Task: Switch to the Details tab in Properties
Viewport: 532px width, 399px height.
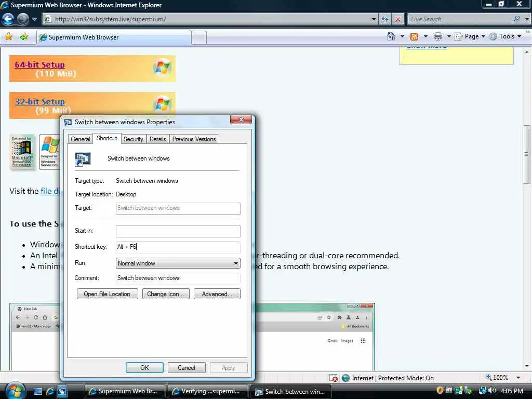Action: 158,139
